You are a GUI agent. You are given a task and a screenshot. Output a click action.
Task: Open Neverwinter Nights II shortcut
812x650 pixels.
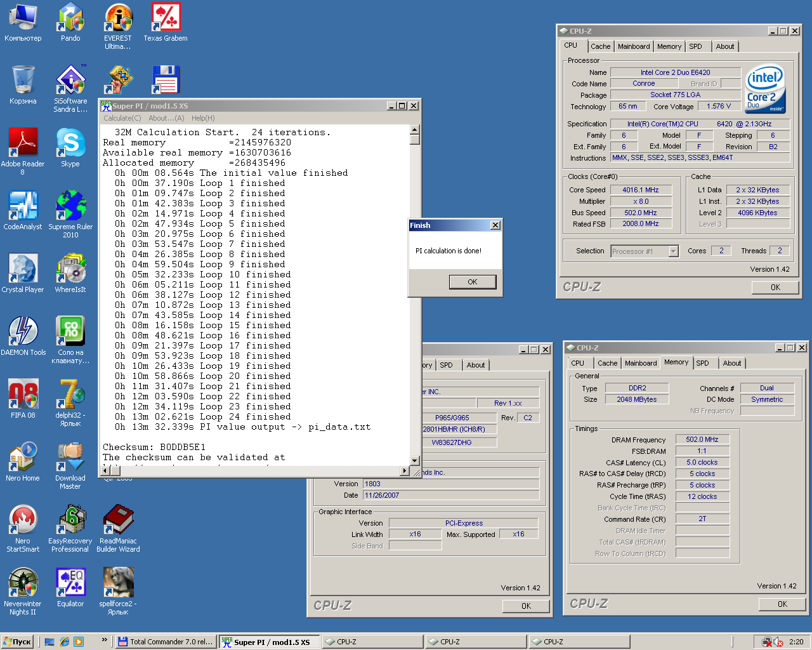click(x=23, y=592)
